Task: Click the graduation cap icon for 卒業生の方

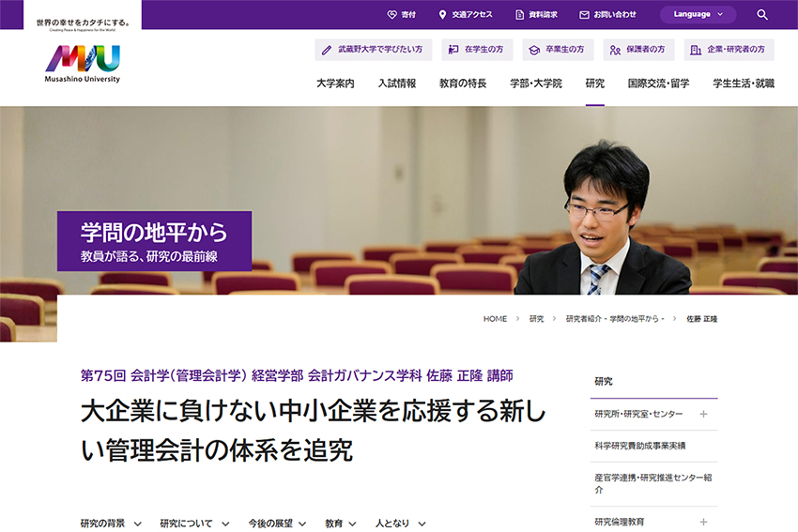Action: point(534,50)
